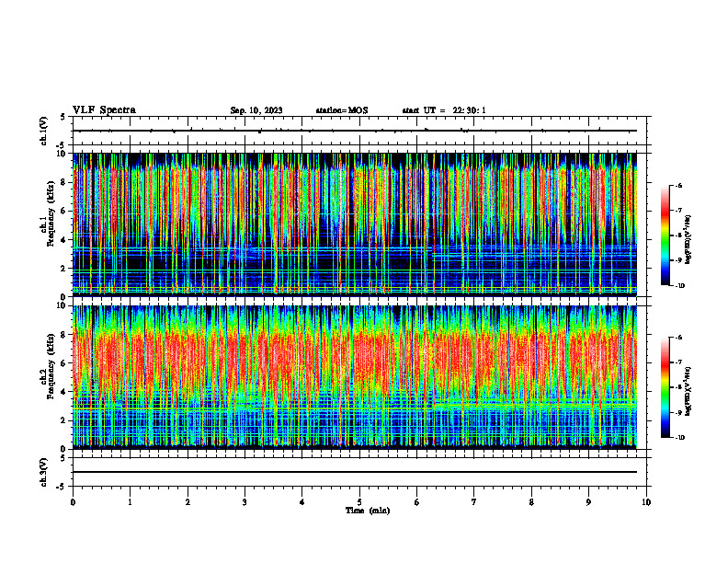The image size is (728, 563).
Task: Click the ch.2 'Frequency (kHz)' axis label
Action: coord(51,365)
